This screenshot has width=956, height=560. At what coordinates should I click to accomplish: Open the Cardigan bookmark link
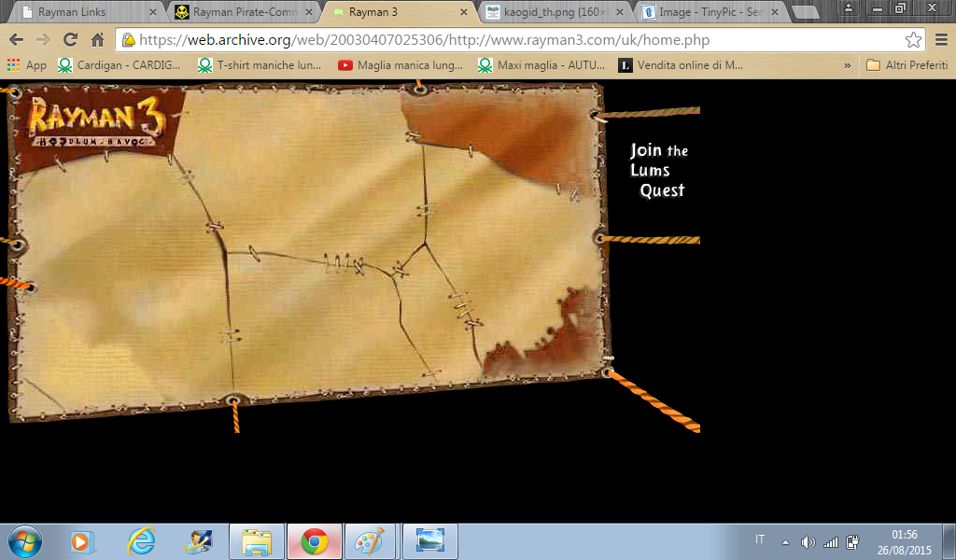(119, 65)
